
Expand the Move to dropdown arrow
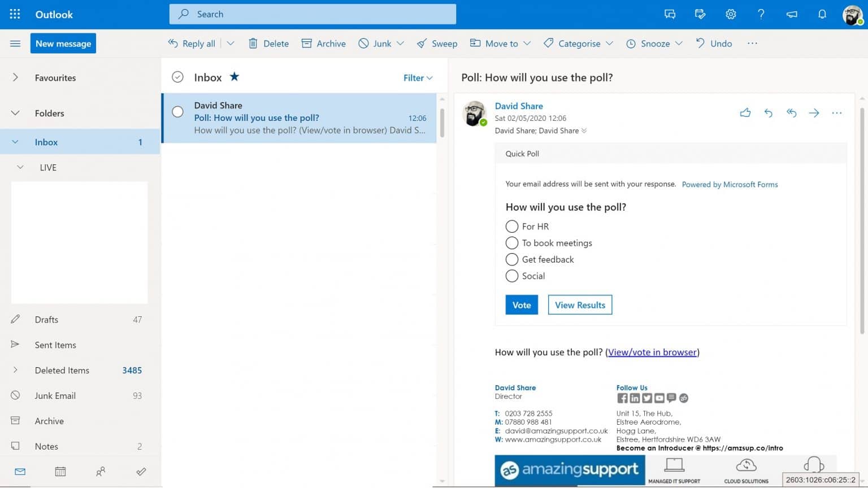click(x=527, y=43)
